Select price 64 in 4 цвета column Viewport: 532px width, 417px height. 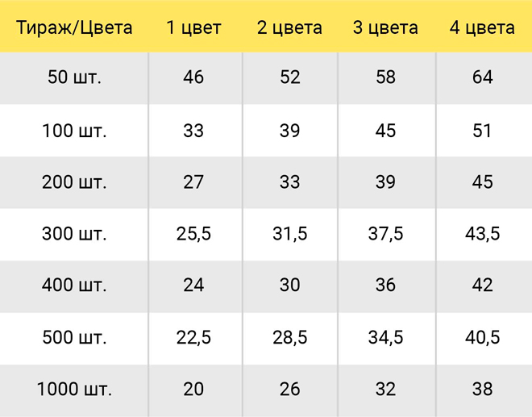pyautogui.click(x=482, y=77)
